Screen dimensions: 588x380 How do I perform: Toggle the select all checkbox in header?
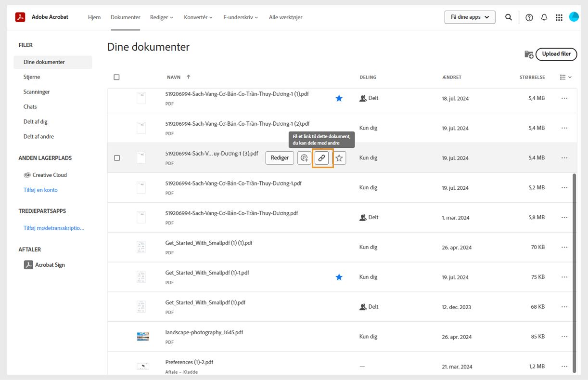coord(116,77)
